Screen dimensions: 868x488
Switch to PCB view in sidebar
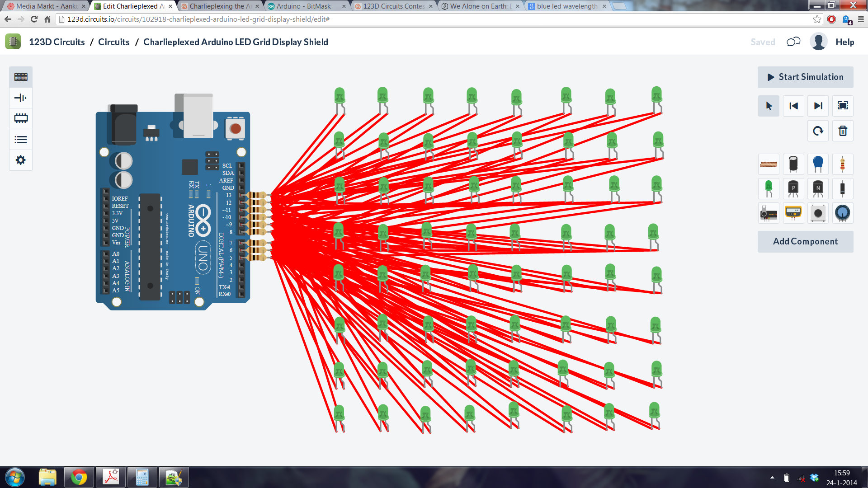point(20,118)
